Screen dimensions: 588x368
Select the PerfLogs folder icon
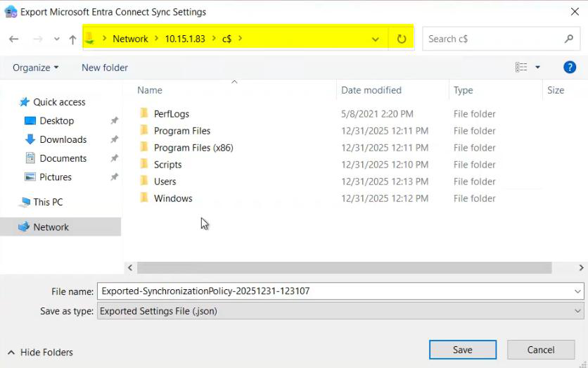pyautogui.click(x=144, y=113)
